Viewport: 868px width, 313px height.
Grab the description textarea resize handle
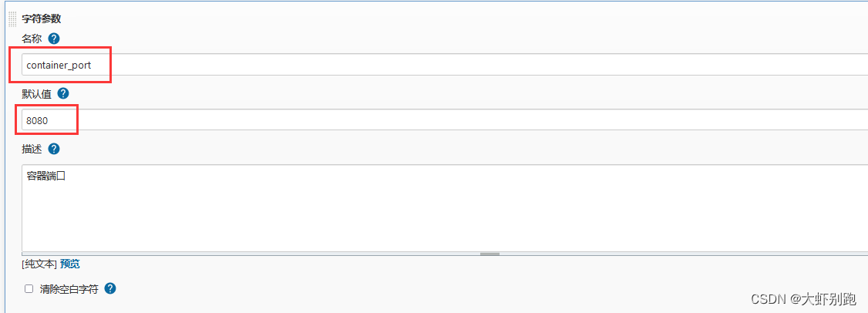(x=490, y=253)
